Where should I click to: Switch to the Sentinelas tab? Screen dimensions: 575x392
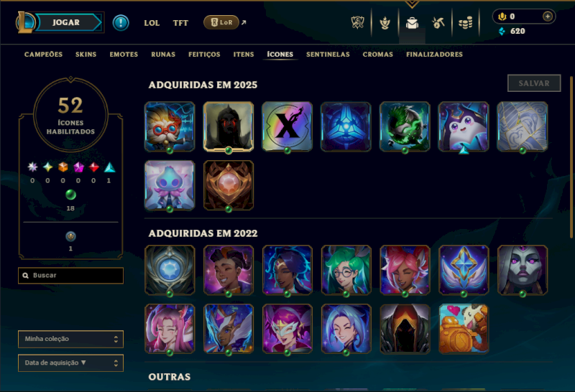click(x=328, y=55)
